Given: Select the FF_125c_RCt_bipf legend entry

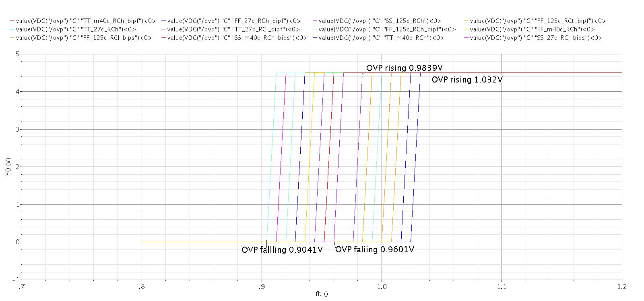Looking at the screenshot, I should click(x=535, y=21).
